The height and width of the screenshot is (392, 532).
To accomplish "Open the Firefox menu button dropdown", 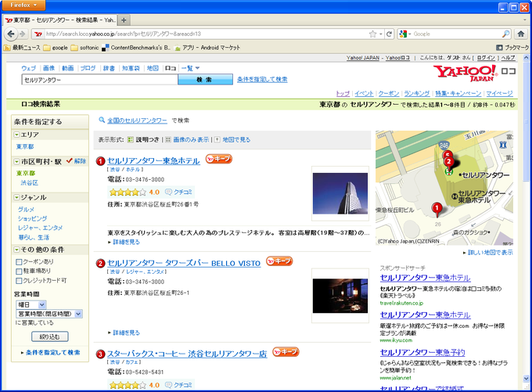I will point(23,5).
